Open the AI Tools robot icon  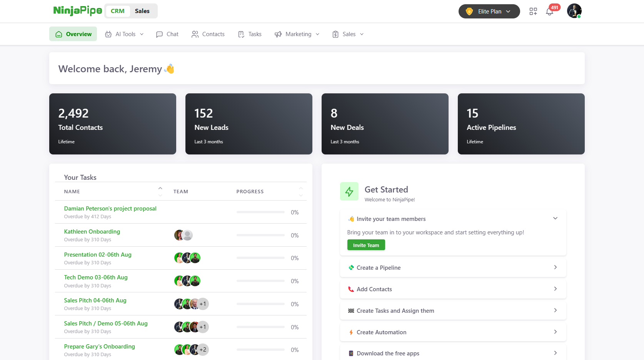108,34
